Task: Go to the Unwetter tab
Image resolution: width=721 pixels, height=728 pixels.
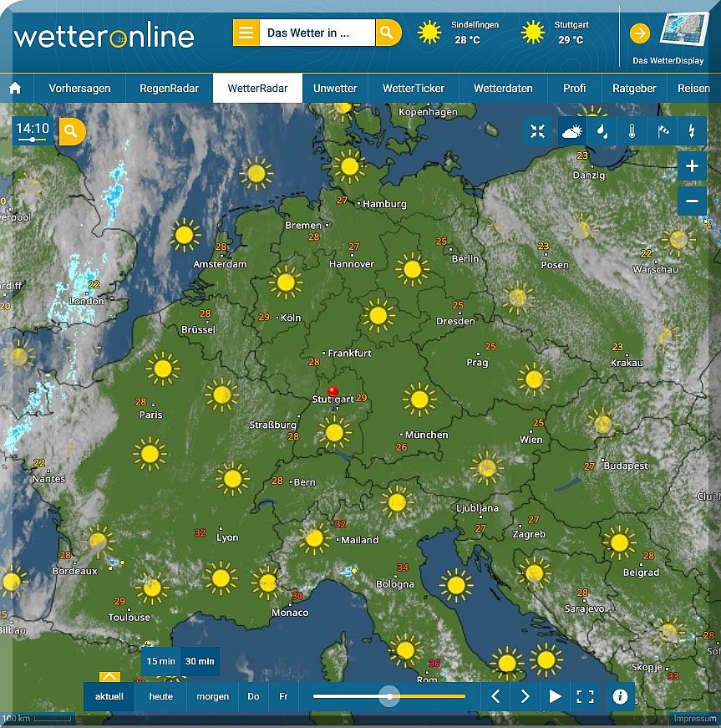Action: tap(335, 89)
